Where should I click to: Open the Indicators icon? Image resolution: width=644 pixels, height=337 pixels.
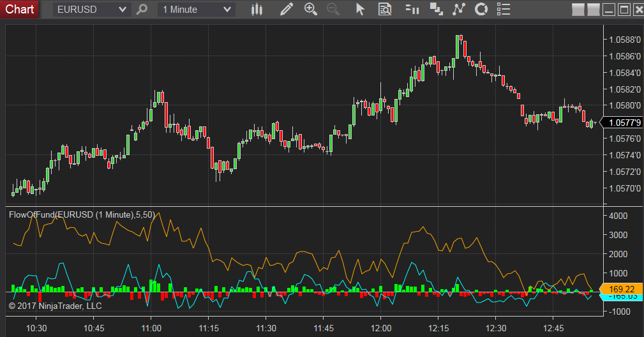pos(458,9)
